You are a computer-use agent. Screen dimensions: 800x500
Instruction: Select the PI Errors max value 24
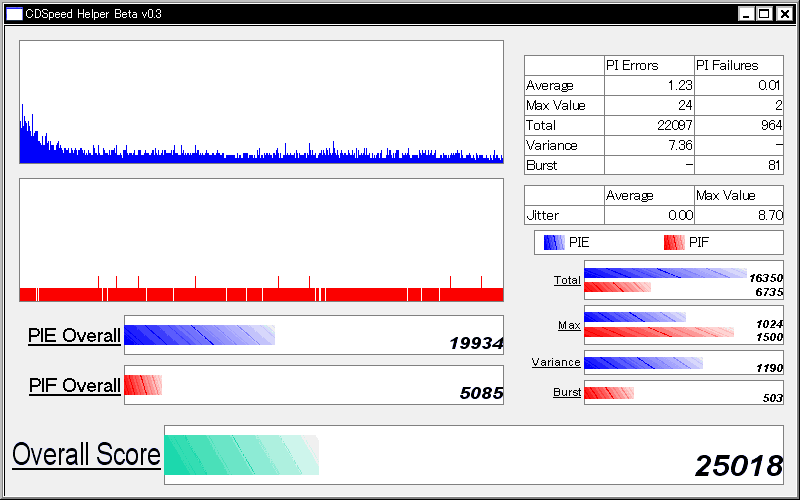pyautogui.click(x=685, y=106)
